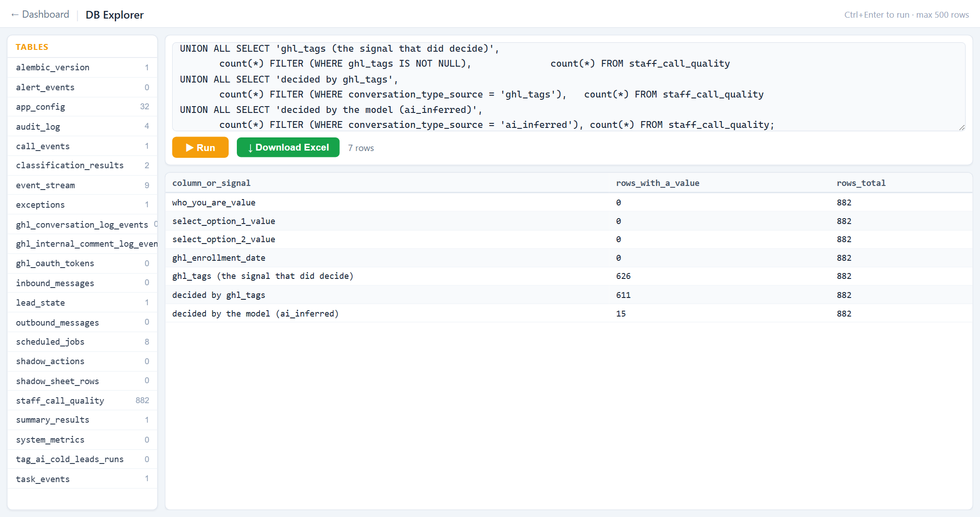Open the staff_call_quality table
This screenshot has width=980, height=517.
82,400
